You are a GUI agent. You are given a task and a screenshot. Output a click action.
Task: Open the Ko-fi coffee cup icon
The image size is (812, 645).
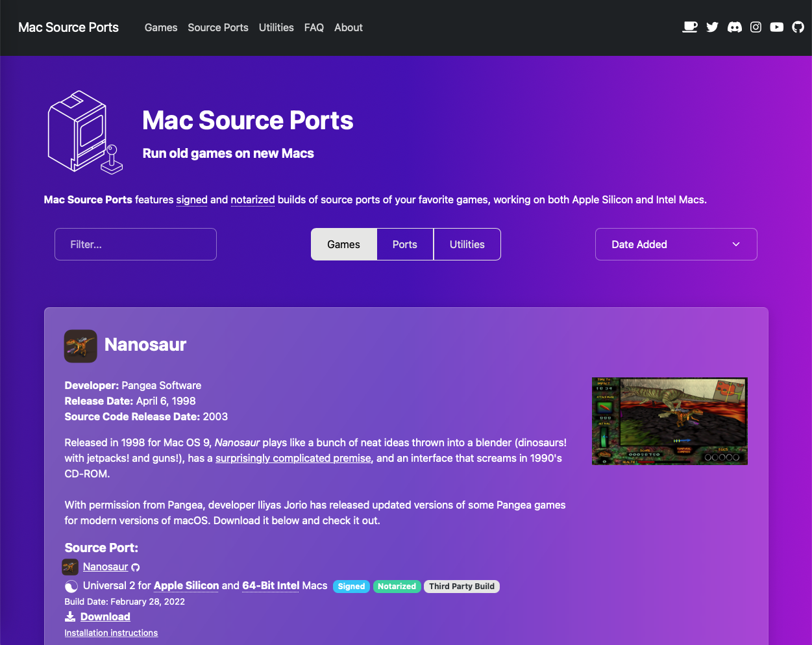690,27
